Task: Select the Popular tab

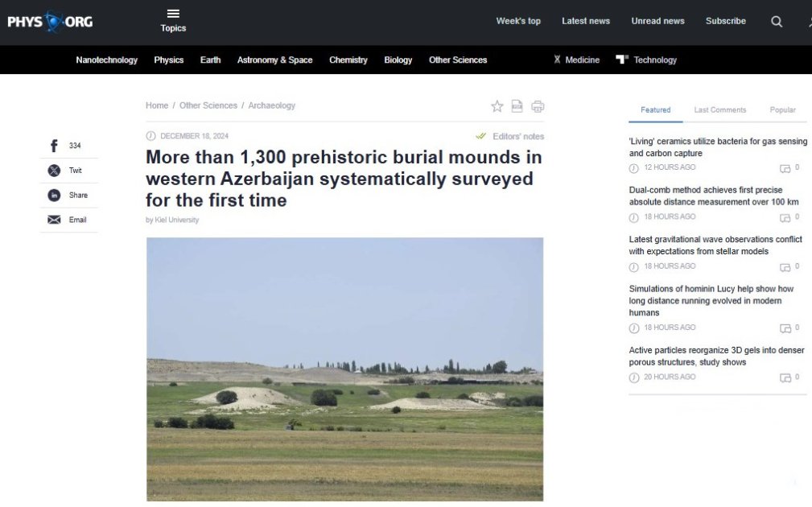Action: 782,110
